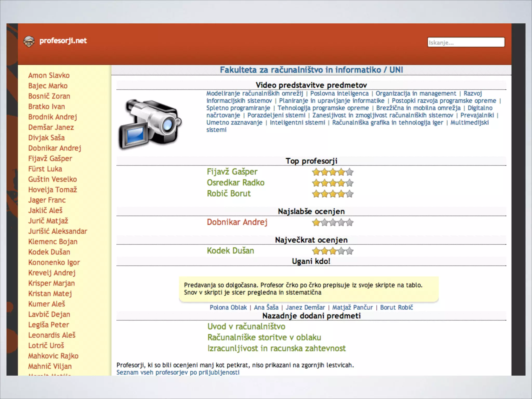Viewport: 532px width, 399px height.
Task: Open Fijavž Gašper in Top profesorji
Action: 232,172
